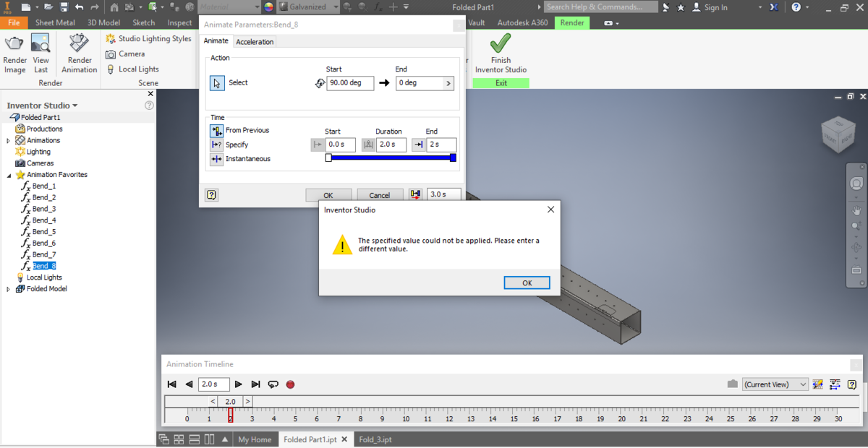Click the View Last render button
The width and height of the screenshot is (868, 448).
tap(41, 53)
